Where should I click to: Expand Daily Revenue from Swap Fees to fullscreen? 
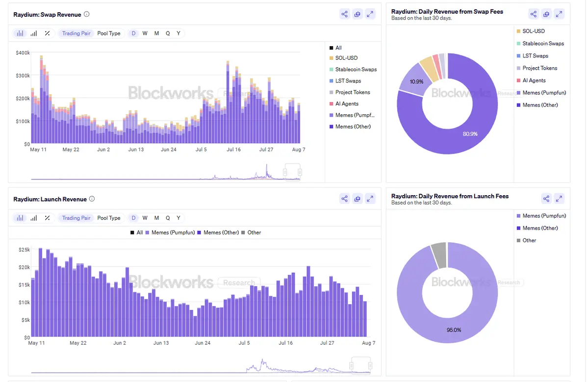point(559,14)
